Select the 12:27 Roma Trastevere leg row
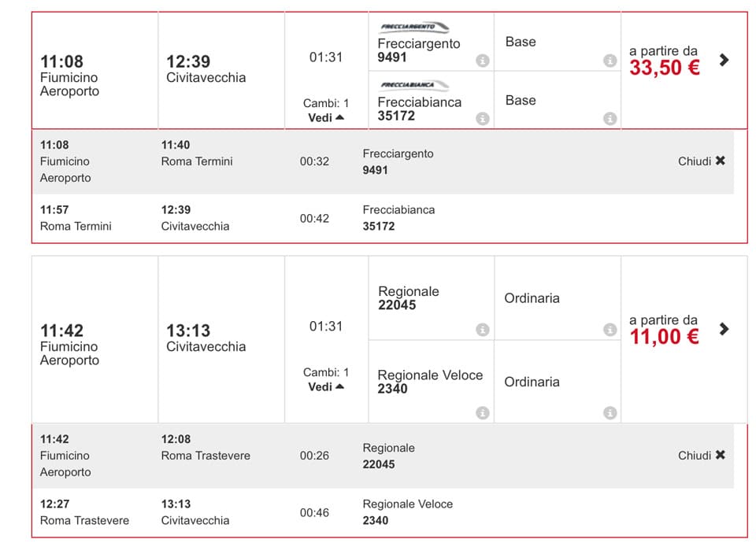Screen dimensions: 756x543 (384, 512)
